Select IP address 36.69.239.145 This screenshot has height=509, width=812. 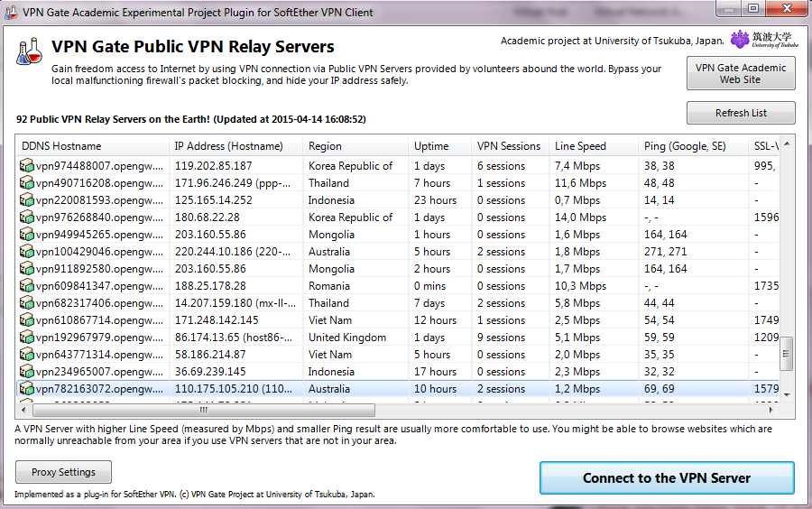coord(210,371)
